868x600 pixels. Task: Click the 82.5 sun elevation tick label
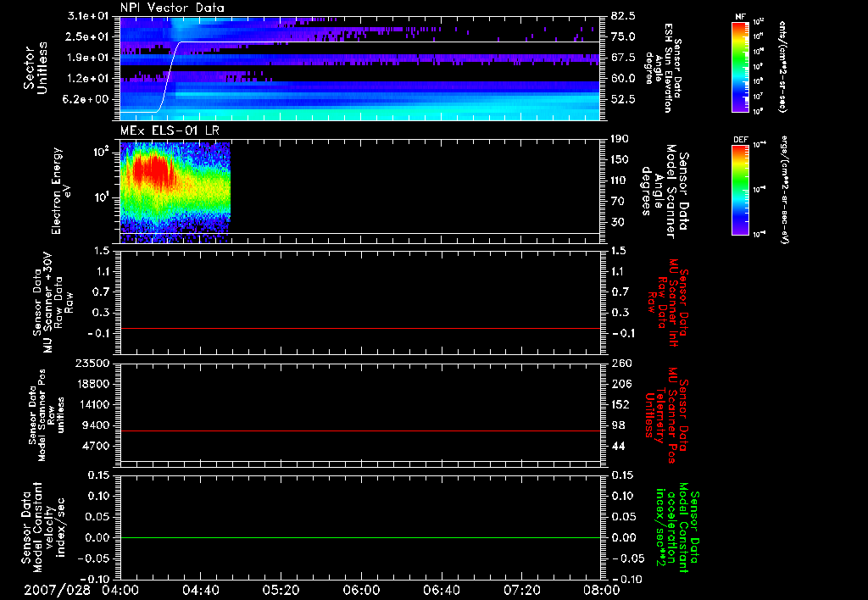click(x=623, y=16)
